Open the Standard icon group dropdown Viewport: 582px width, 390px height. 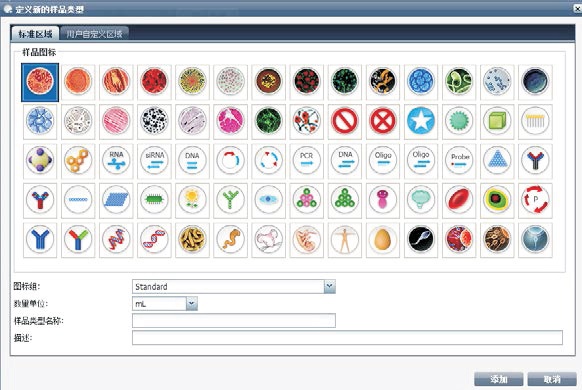tap(330, 286)
